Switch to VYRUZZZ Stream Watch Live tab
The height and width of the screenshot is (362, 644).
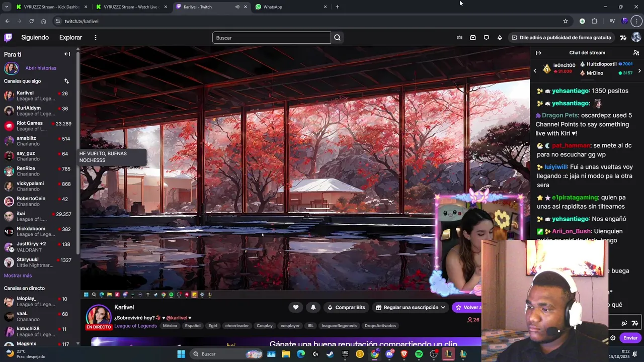click(x=132, y=7)
